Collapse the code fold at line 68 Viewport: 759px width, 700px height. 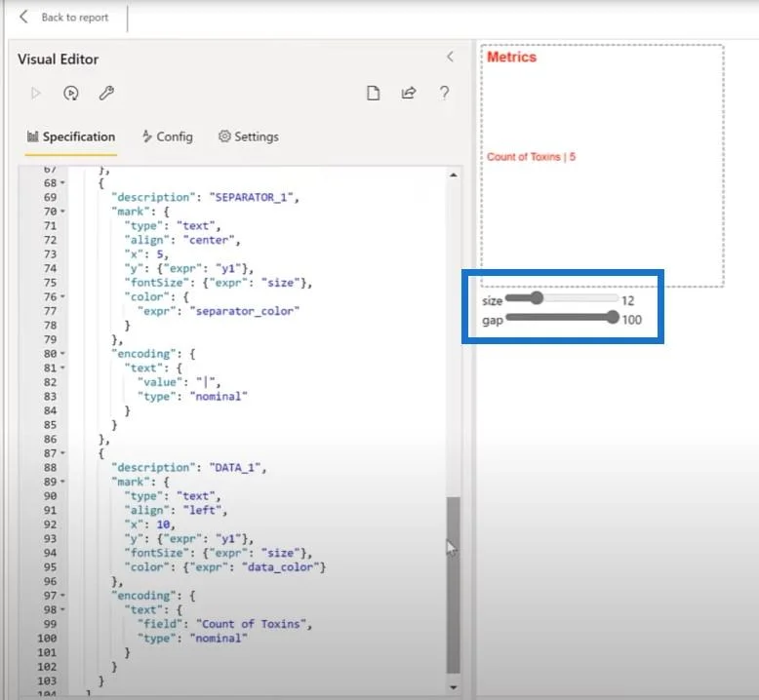[x=62, y=183]
